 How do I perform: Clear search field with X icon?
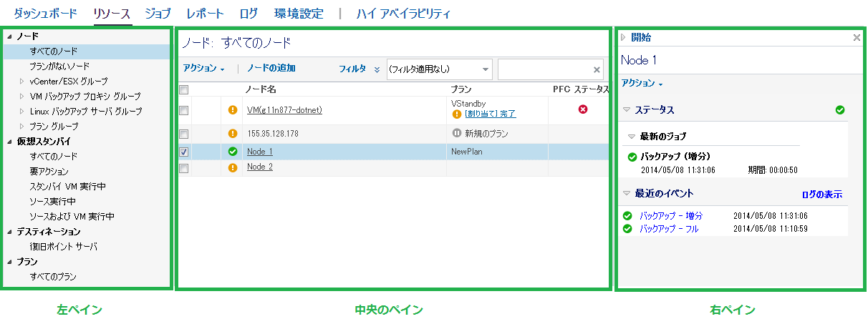click(597, 69)
